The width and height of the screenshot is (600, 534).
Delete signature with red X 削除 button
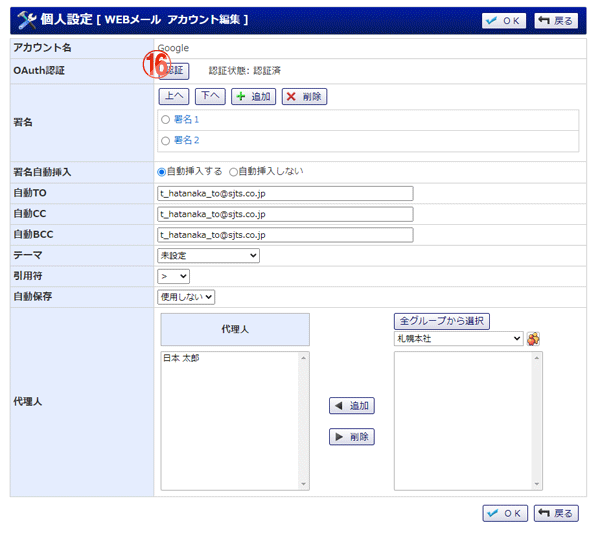[x=304, y=96]
